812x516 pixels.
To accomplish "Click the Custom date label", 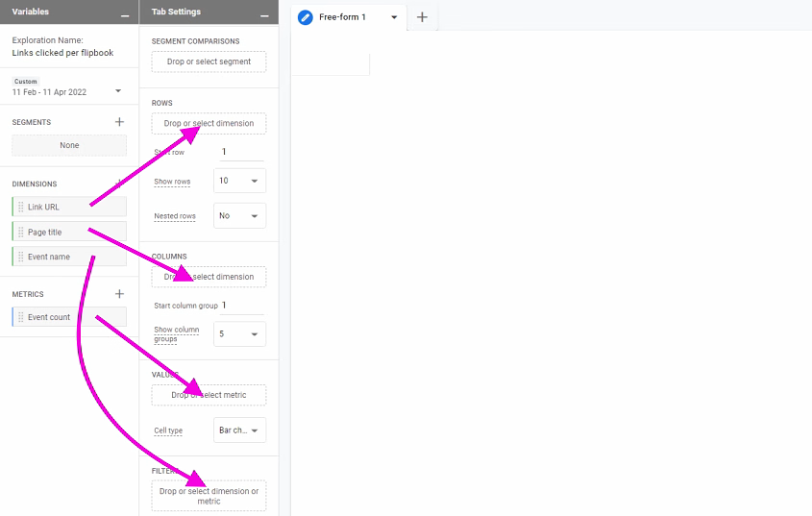I will coord(25,82).
